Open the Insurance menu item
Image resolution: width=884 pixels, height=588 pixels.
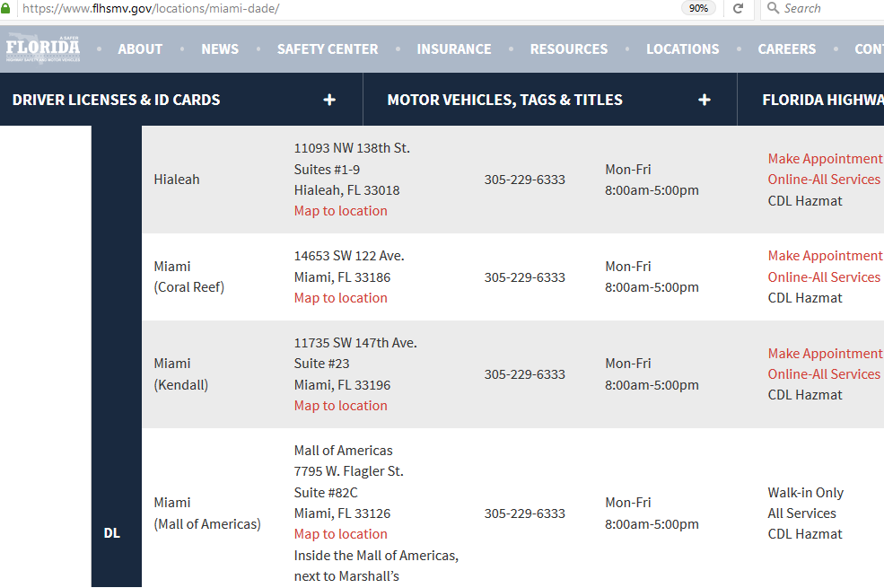coord(454,49)
